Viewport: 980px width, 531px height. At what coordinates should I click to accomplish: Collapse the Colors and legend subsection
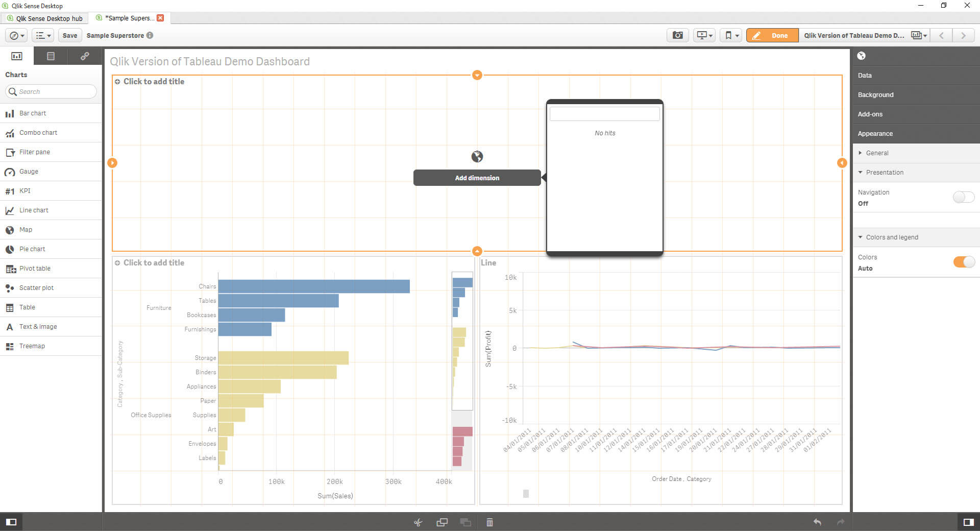pyautogui.click(x=916, y=237)
